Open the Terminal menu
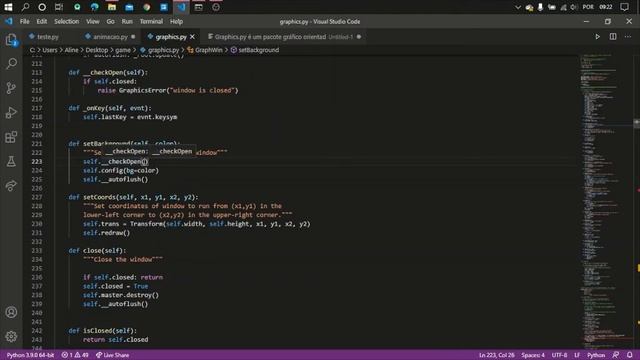The width and height of the screenshot is (640, 360). pos(151,21)
